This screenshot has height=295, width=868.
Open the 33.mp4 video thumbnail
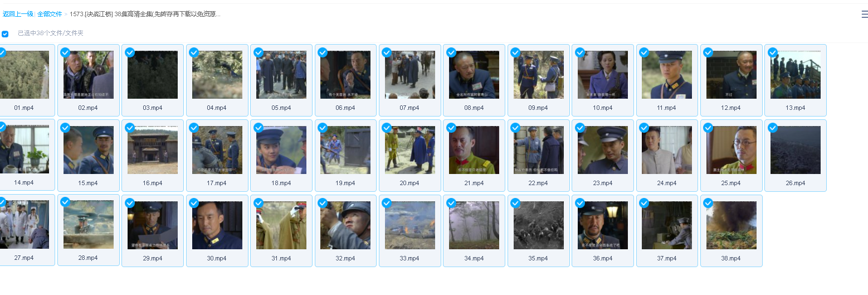coord(410,225)
